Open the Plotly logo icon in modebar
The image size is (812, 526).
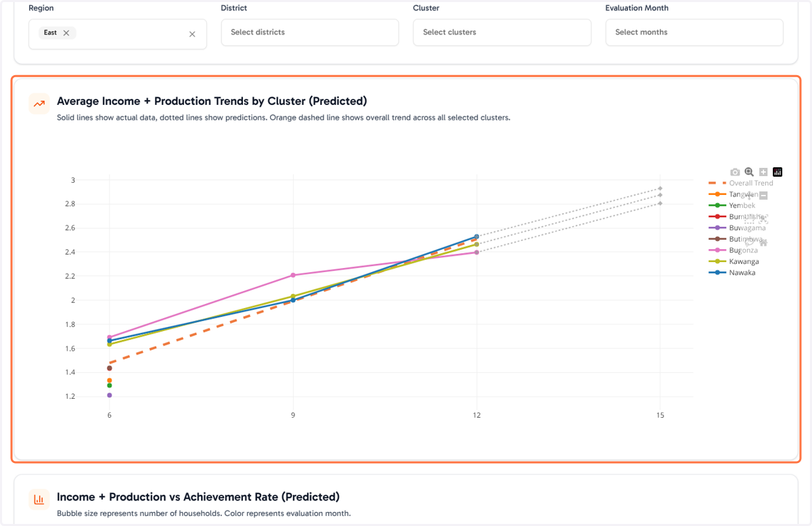[777, 172]
